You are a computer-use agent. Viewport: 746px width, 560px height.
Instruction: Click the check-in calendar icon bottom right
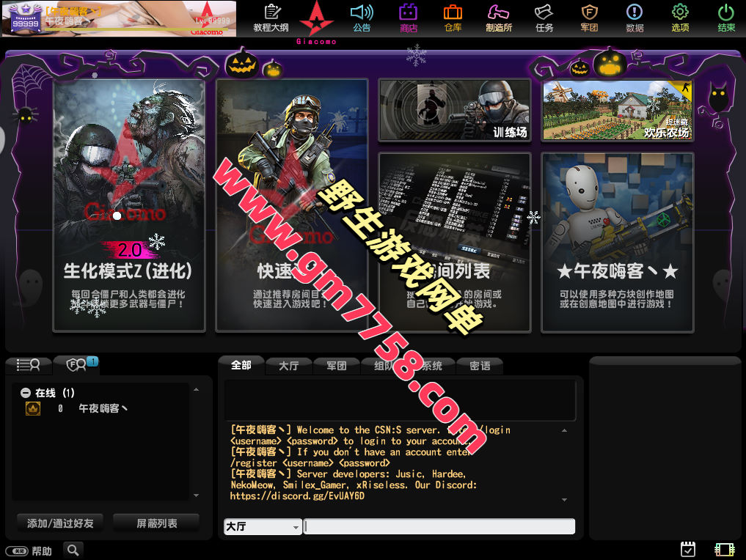click(688, 549)
